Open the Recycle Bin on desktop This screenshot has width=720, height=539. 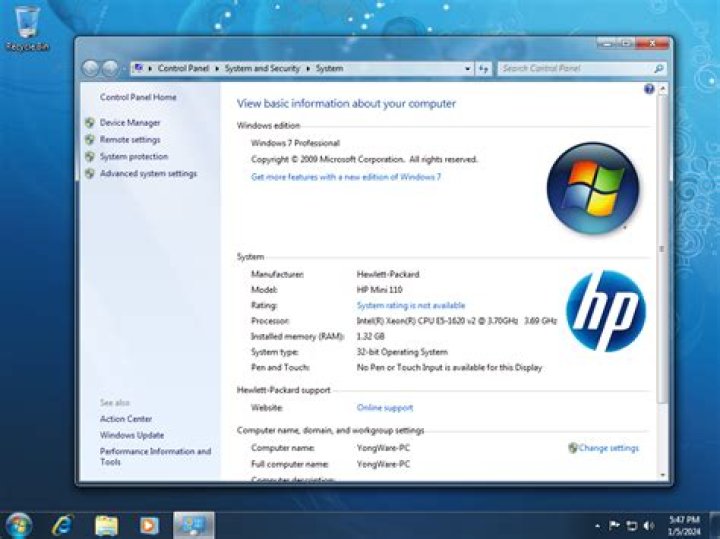point(27,28)
